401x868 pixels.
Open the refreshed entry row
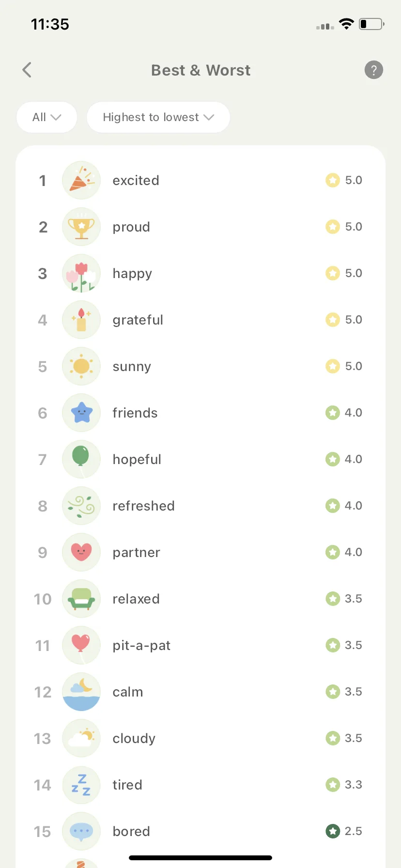[200, 506]
